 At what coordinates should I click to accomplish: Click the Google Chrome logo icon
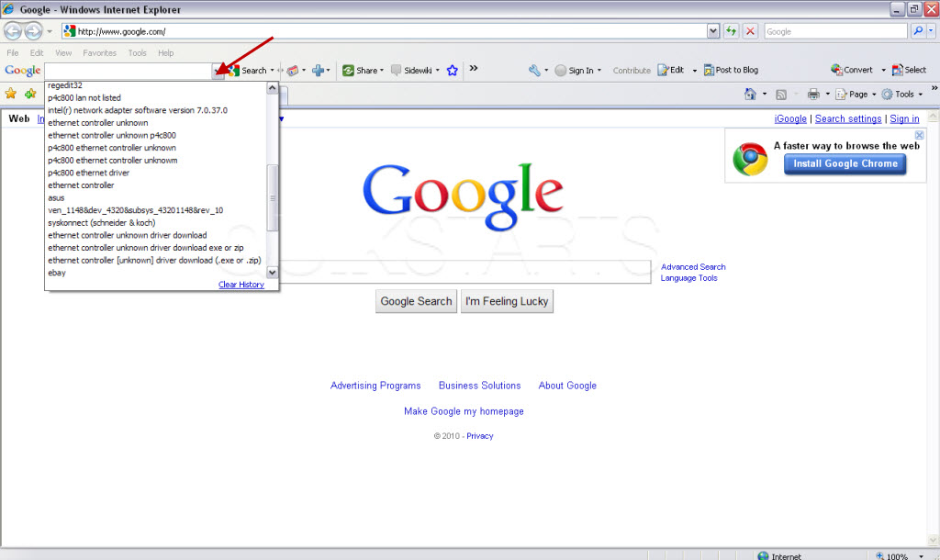coord(750,160)
